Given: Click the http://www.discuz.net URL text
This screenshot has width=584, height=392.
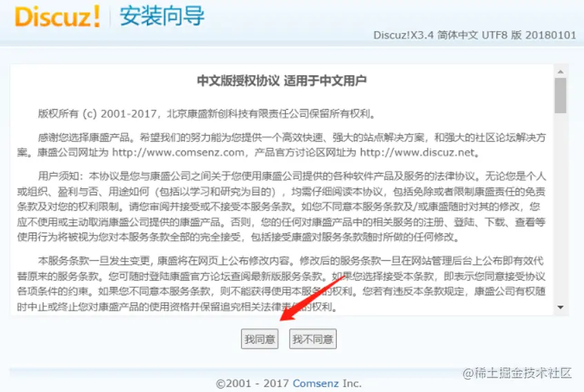Looking at the screenshot, I should tap(418, 153).
